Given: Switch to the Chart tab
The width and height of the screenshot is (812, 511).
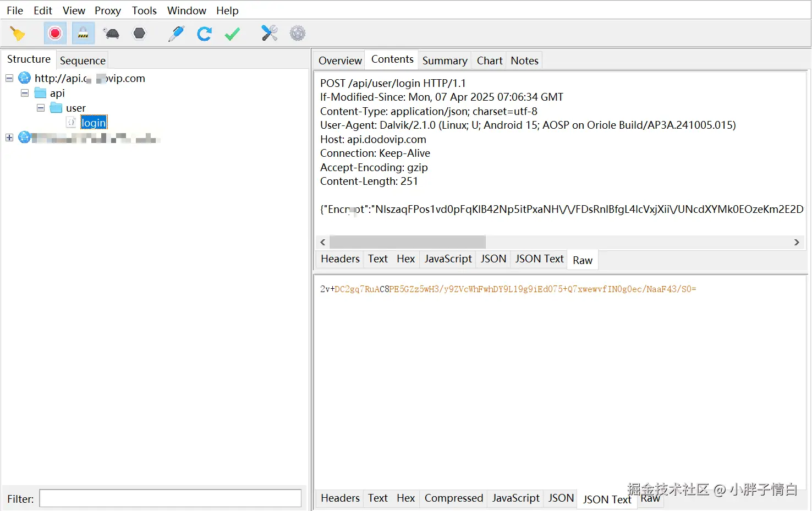Looking at the screenshot, I should tap(490, 61).
